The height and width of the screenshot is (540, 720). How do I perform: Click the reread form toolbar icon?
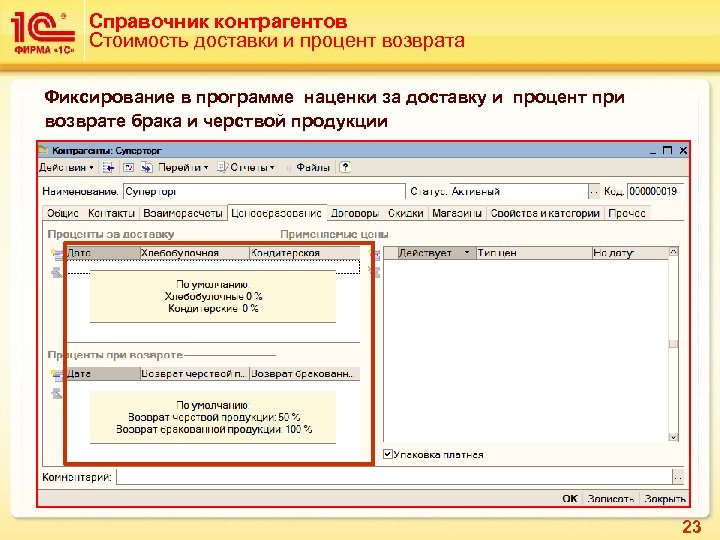tap(129, 168)
